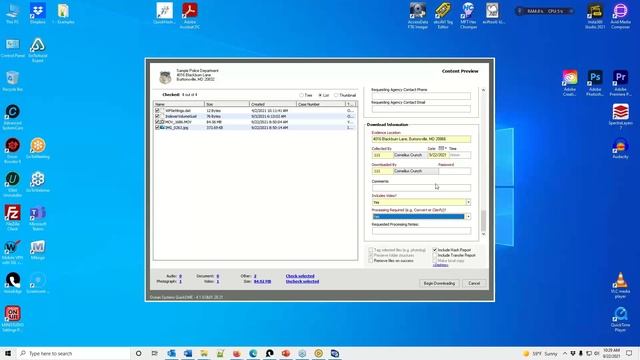This screenshot has width=640, height=360.
Task: Enable Remove files on success checkbox
Action: click(371, 260)
